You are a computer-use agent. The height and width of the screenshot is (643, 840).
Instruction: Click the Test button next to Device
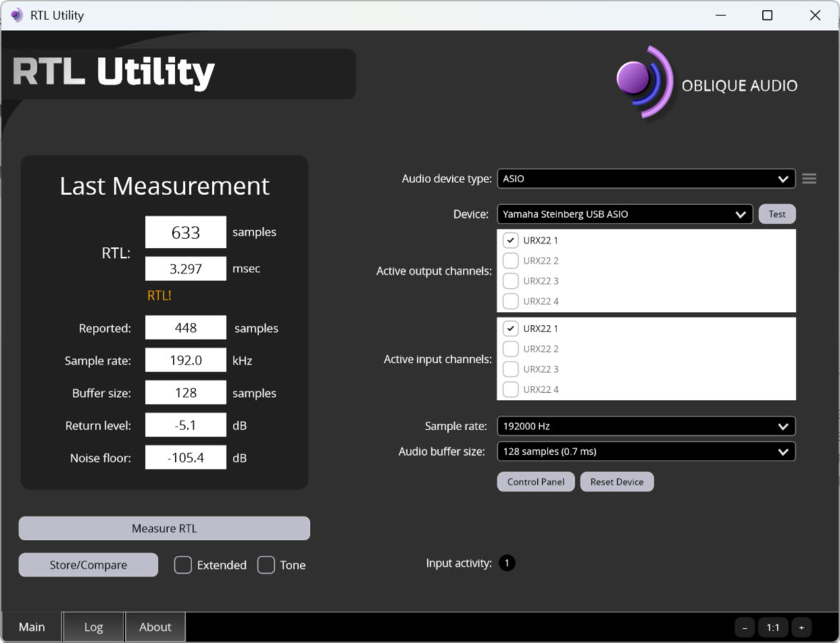pos(777,214)
